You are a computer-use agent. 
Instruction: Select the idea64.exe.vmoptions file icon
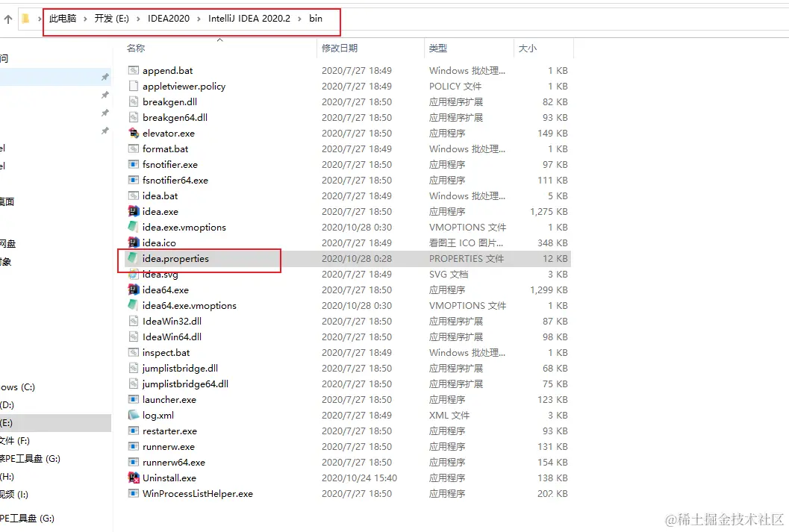pos(134,305)
